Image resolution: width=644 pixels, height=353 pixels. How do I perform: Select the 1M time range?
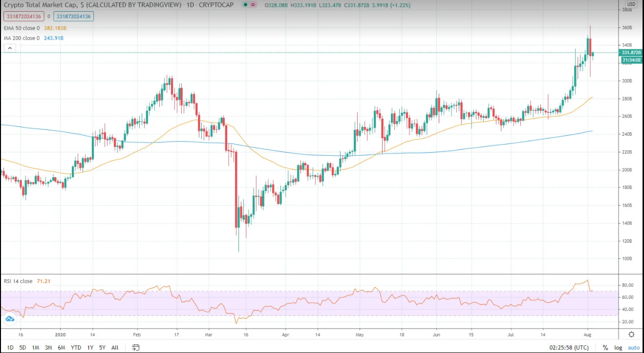point(36,348)
